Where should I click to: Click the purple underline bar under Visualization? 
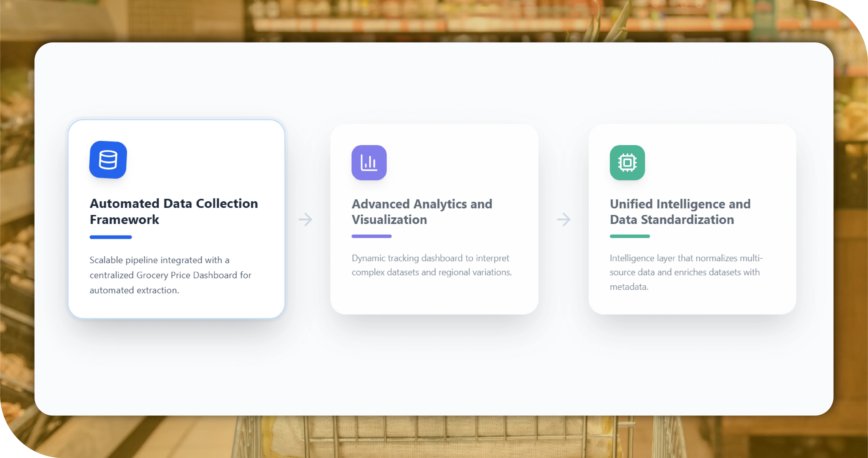click(x=371, y=236)
